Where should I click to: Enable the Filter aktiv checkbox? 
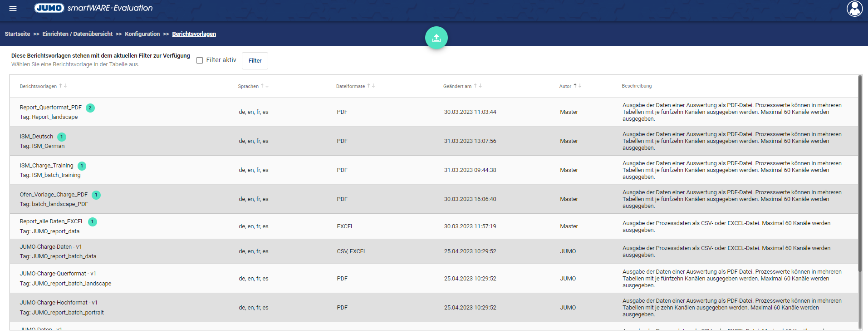[x=200, y=60]
